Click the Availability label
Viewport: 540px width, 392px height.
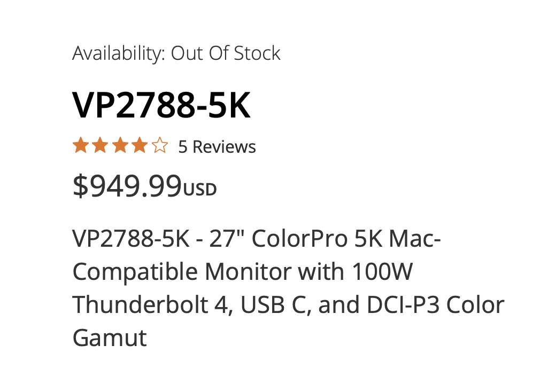point(118,53)
